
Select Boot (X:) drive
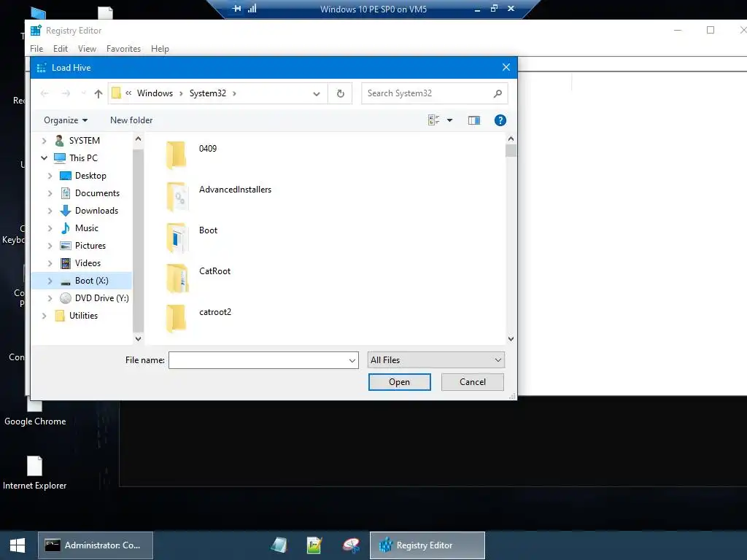91,281
